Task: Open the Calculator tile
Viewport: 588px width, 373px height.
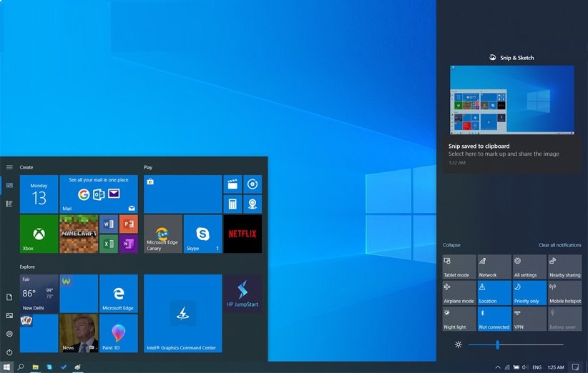Action: [x=232, y=204]
